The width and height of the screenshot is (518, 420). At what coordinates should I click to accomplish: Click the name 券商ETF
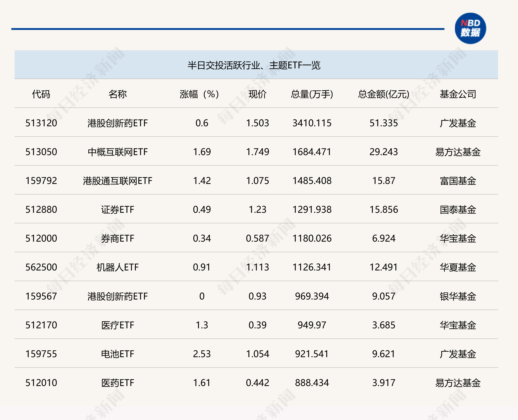[118, 238]
